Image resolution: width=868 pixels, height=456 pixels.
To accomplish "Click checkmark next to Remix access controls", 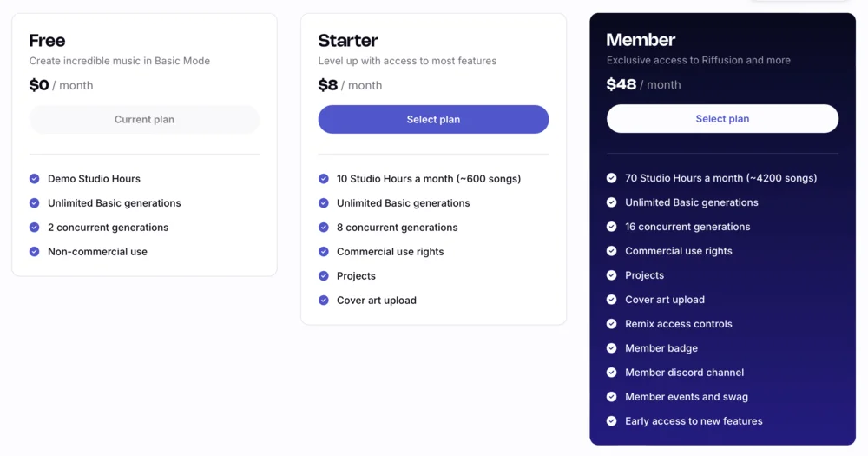I will (x=612, y=324).
